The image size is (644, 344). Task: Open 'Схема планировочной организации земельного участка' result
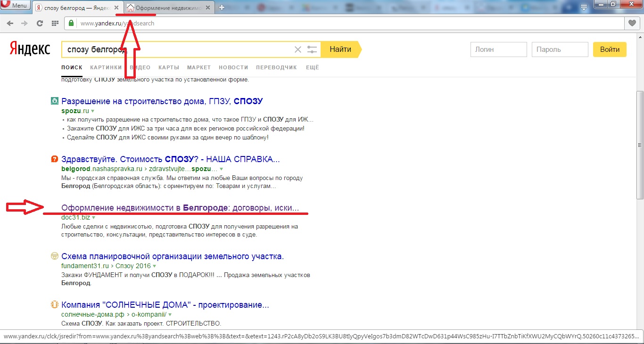173,257
